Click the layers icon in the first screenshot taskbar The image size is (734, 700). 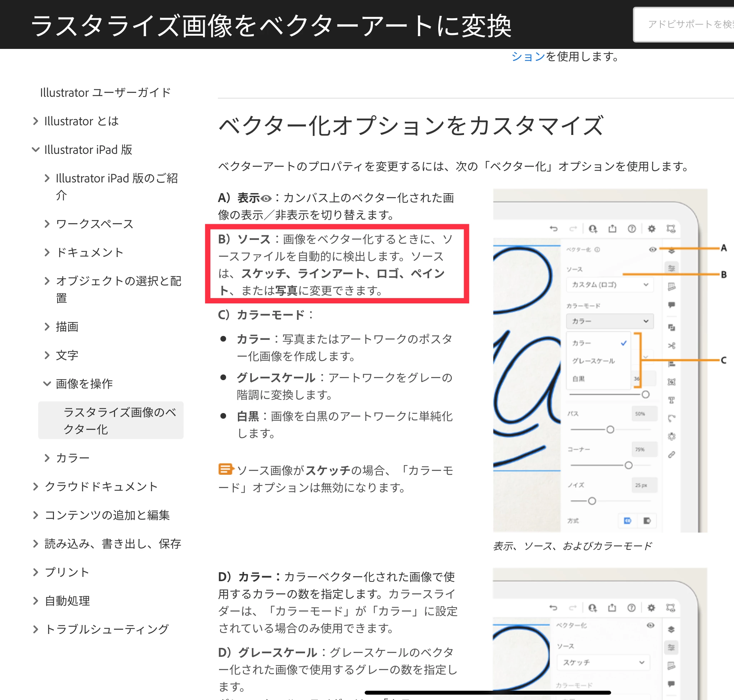(671, 251)
